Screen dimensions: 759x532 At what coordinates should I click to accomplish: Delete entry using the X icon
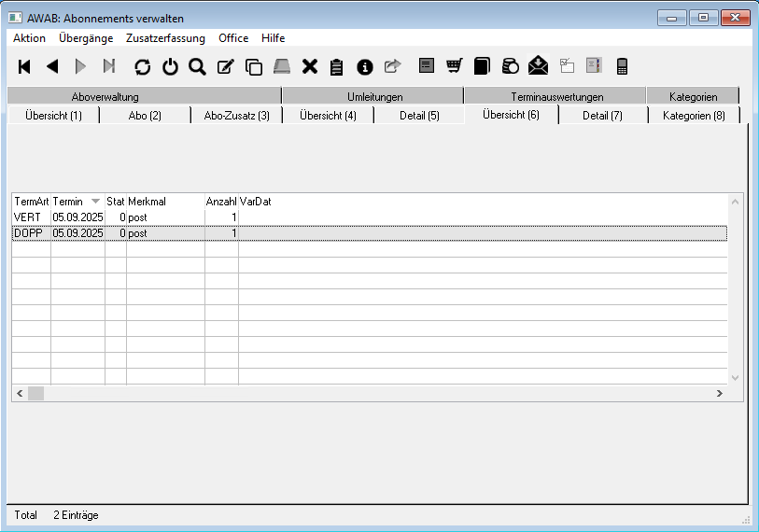tap(310, 66)
